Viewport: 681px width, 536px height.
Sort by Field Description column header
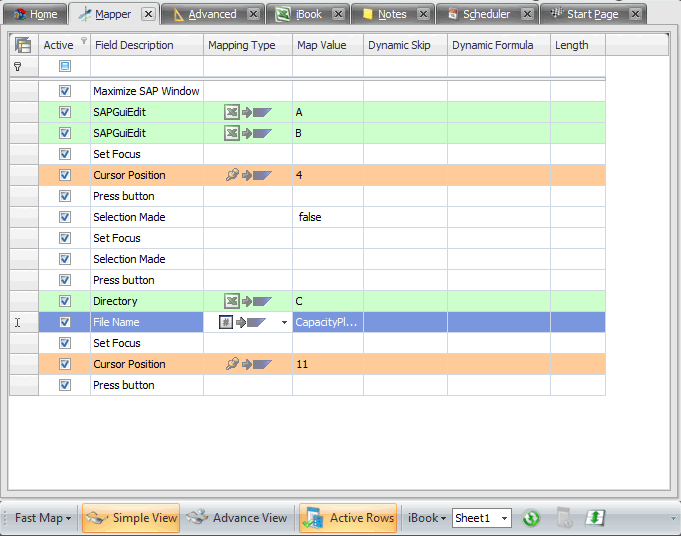147,45
